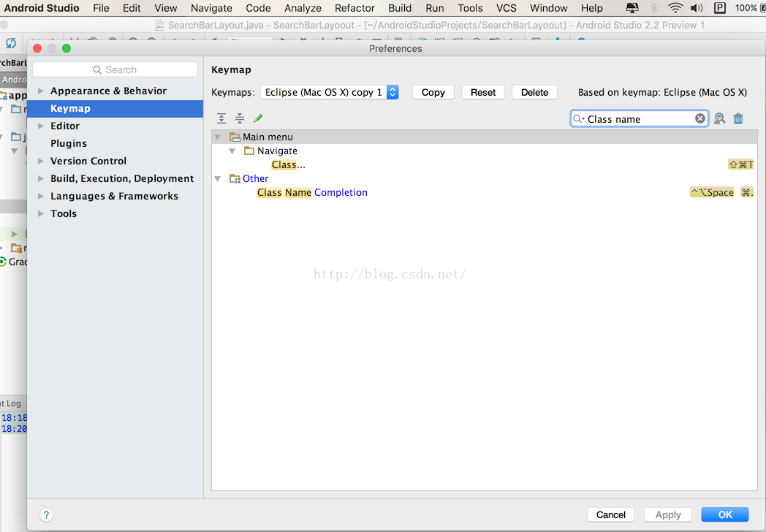Collapse the Navigate tree node
Image resolution: width=766 pixels, height=532 pixels.
click(x=232, y=151)
